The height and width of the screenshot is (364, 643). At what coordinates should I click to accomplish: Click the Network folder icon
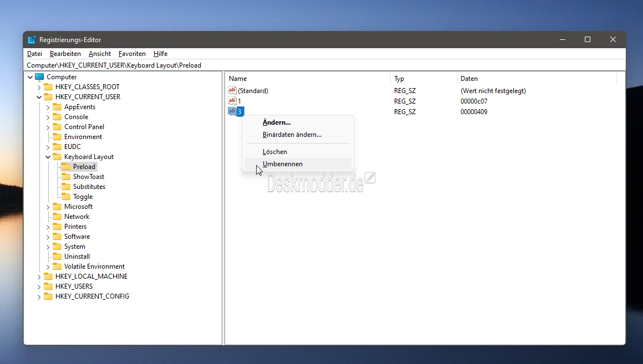[x=57, y=217]
